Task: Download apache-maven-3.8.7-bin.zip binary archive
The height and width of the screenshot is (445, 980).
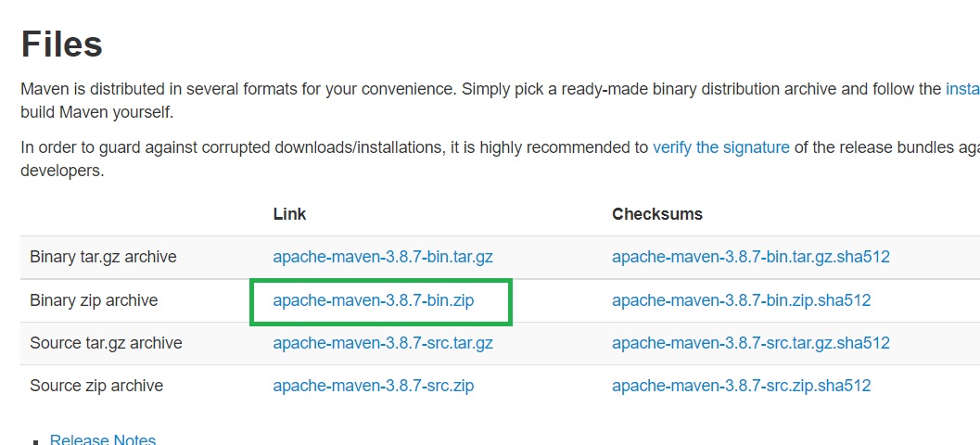Action: pyautogui.click(x=373, y=300)
